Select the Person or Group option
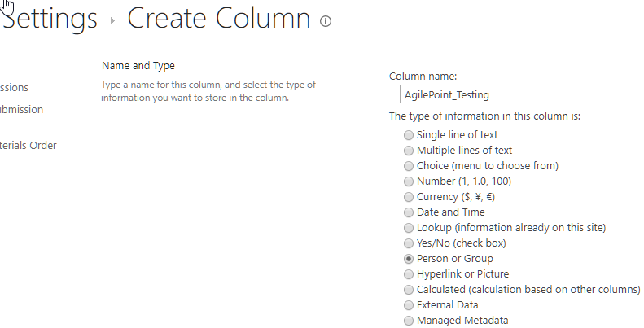This screenshot has width=644, height=328. [x=409, y=259]
